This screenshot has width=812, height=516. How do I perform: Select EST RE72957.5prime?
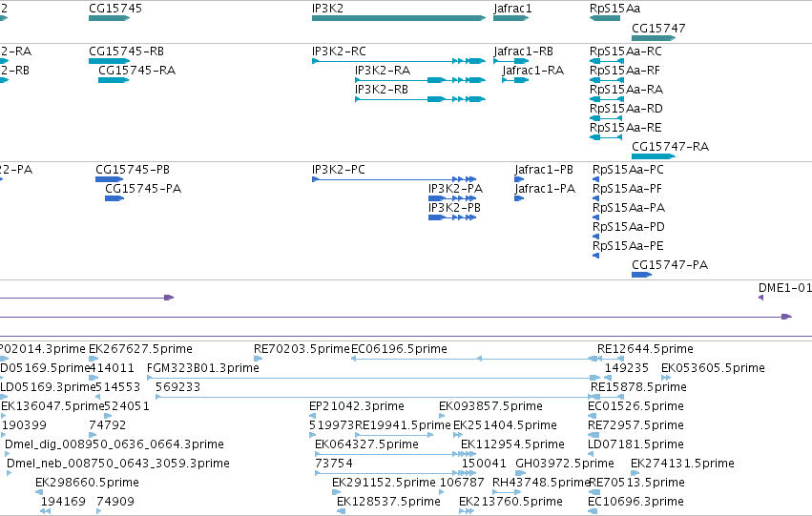[x=635, y=425]
